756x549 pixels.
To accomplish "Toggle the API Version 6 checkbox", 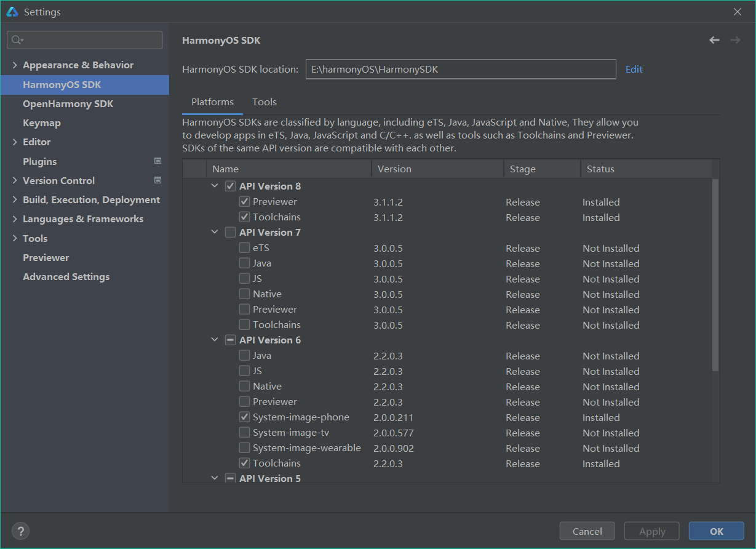I will pyautogui.click(x=230, y=340).
